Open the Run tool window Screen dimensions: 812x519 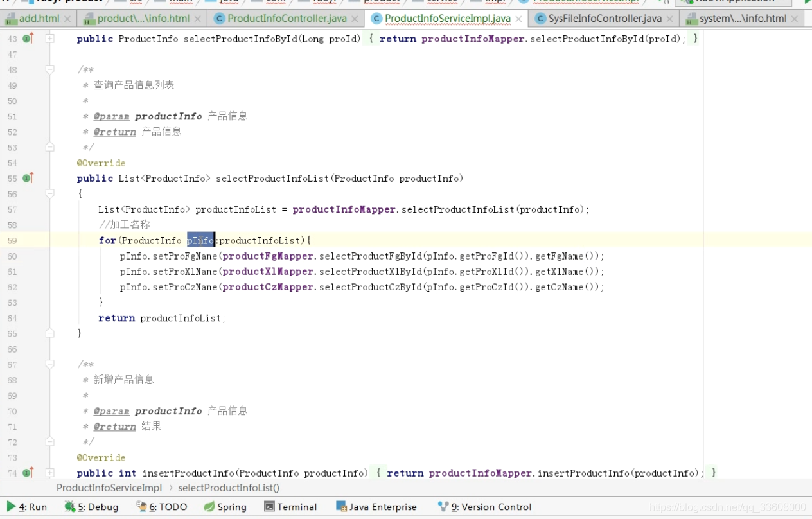pyautogui.click(x=27, y=507)
